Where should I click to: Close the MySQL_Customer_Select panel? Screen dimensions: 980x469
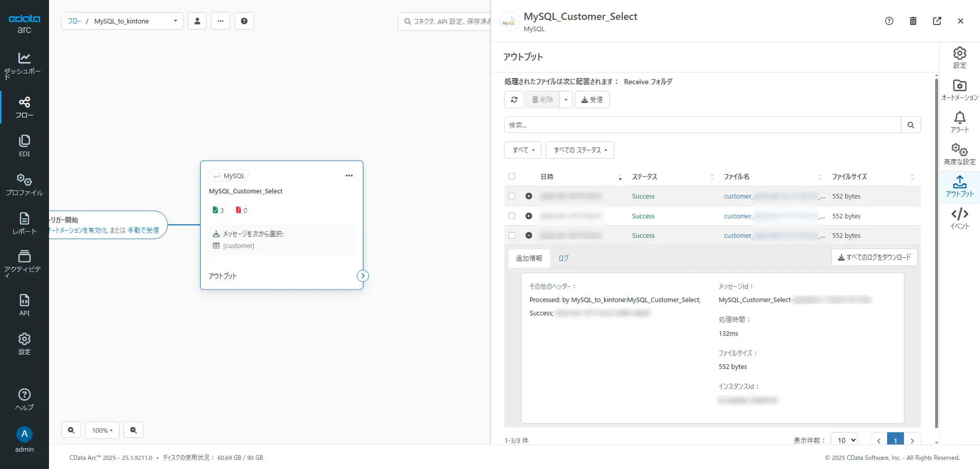pyautogui.click(x=961, y=21)
